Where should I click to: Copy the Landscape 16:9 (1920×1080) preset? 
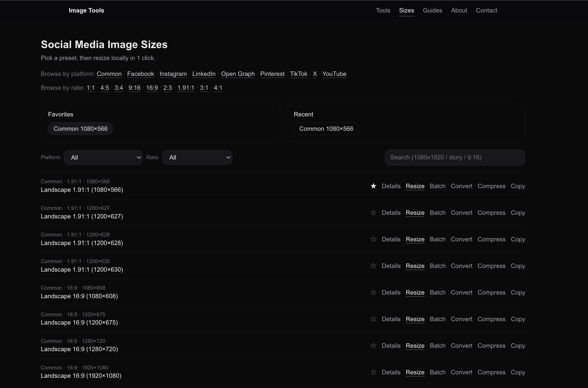click(518, 372)
